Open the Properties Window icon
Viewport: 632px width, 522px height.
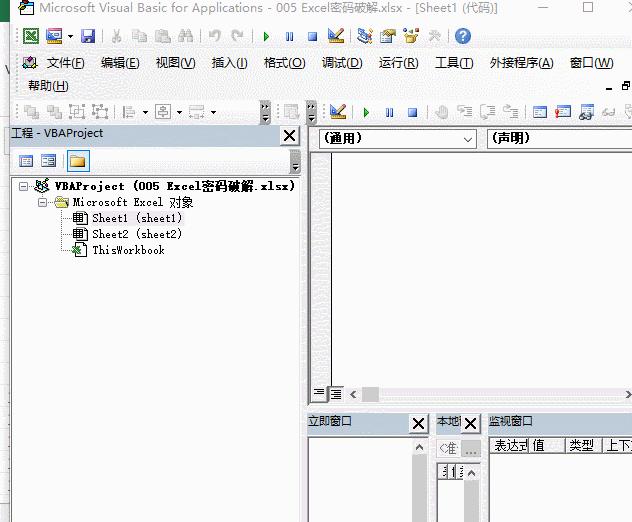point(388,36)
